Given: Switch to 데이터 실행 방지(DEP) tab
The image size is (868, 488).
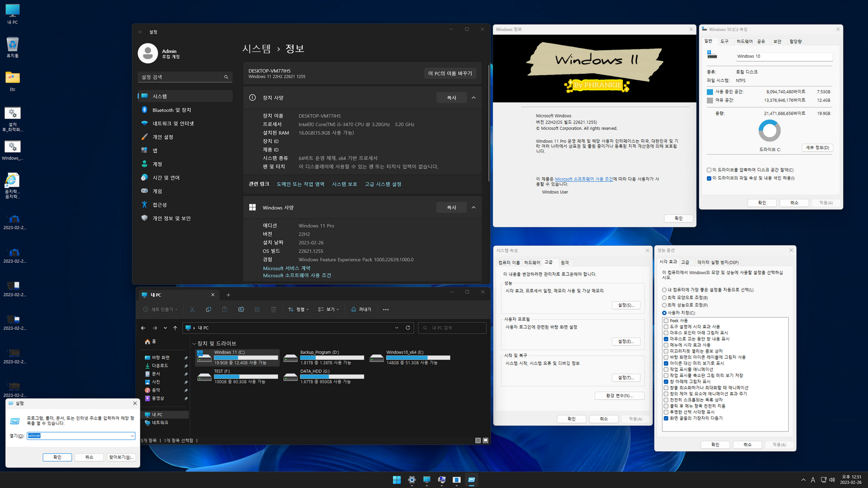Looking at the screenshot, I should pos(718,263).
